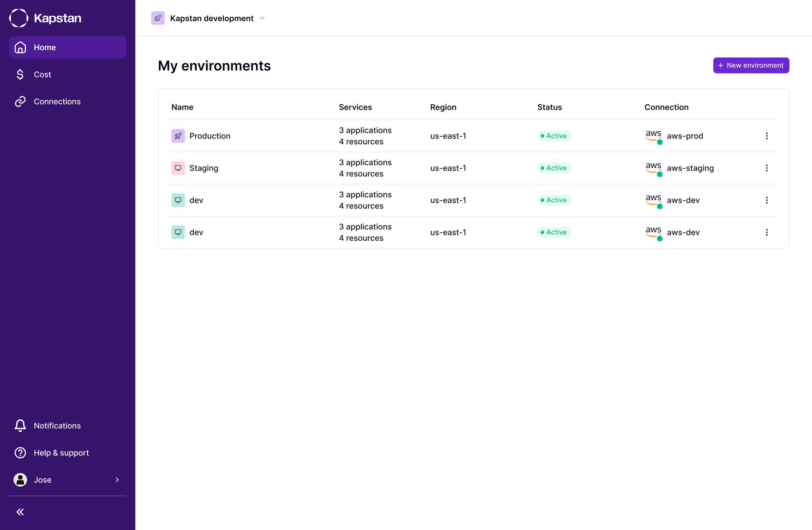
Task: Click the Active status badge for Production
Action: coord(554,136)
